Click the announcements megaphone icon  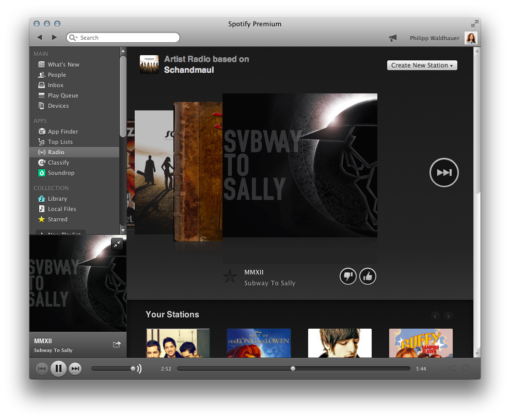pyautogui.click(x=393, y=38)
